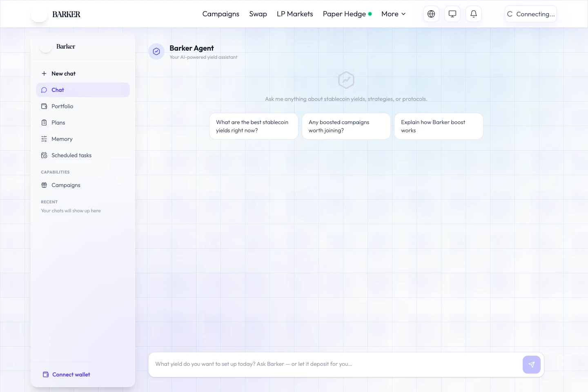
Task: Open Campaigns under Capabilities
Action: pos(83,185)
